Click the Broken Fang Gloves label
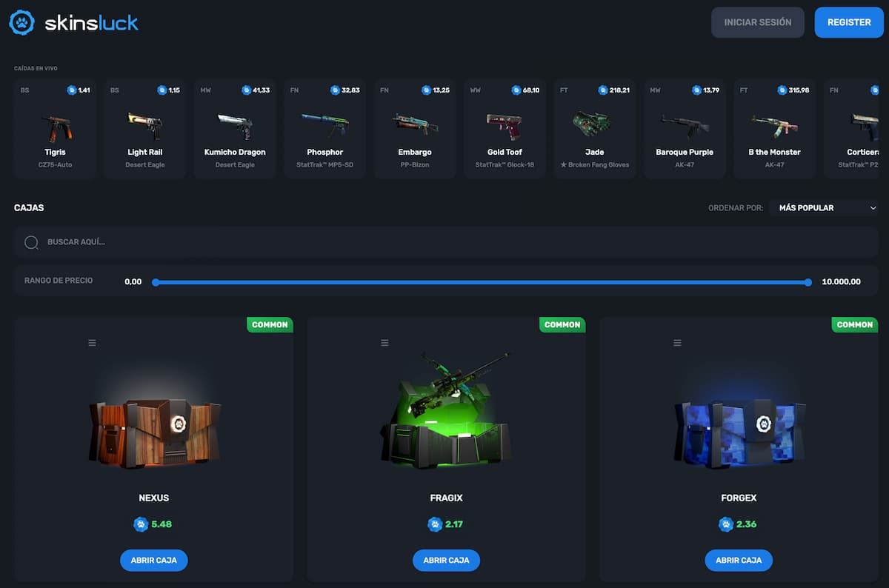 point(594,165)
